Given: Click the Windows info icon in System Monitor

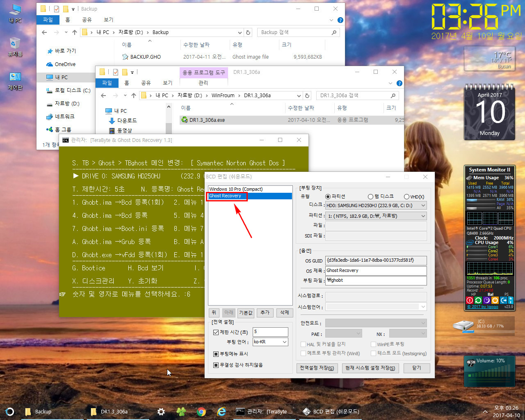Looking at the screenshot, I should 511,300.
